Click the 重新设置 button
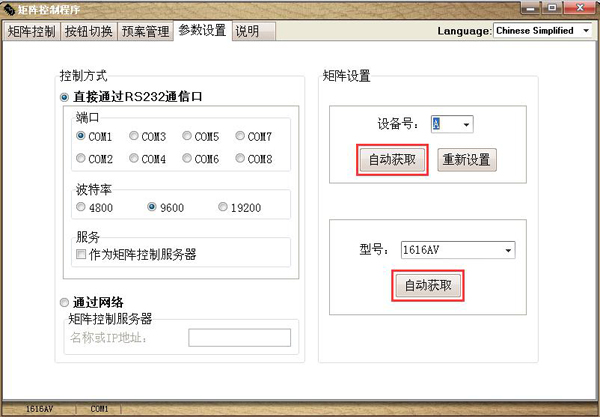 tap(467, 160)
